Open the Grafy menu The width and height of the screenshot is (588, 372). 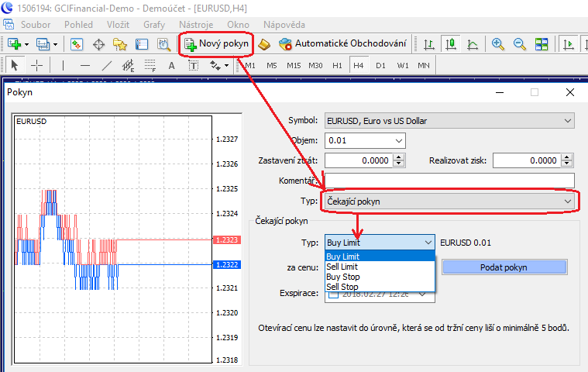pyautogui.click(x=154, y=25)
